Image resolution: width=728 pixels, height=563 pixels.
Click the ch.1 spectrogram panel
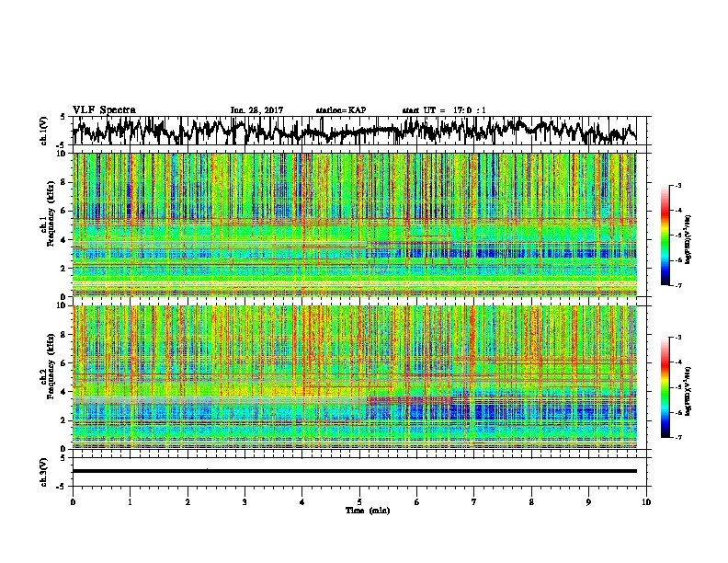355,224
